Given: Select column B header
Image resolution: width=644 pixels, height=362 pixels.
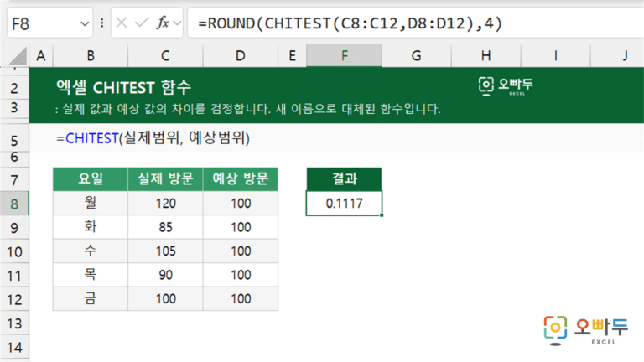Looking at the screenshot, I should (91, 55).
